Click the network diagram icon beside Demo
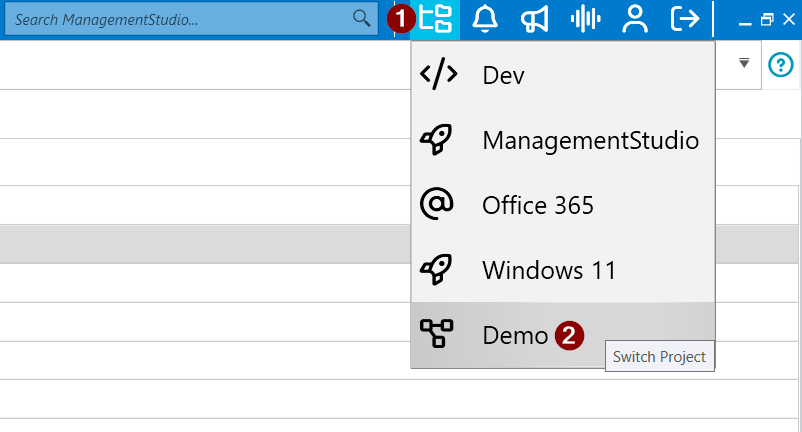This screenshot has width=802, height=432. click(x=436, y=333)
